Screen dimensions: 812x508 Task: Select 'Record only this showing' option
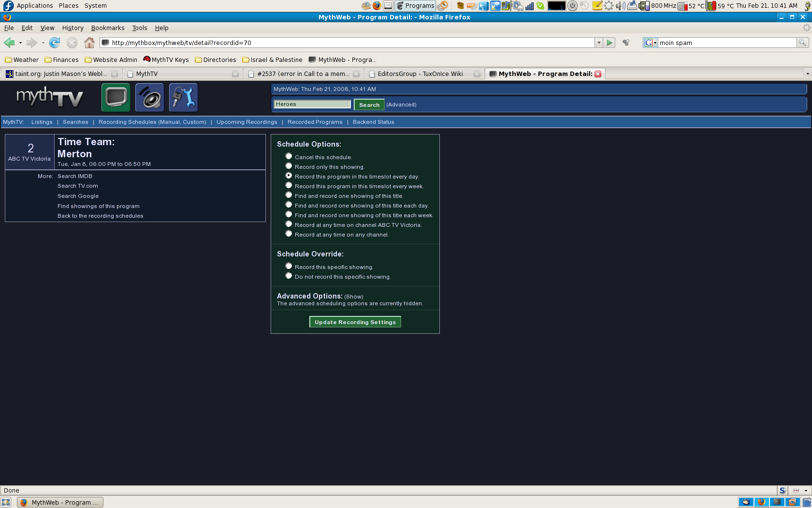(289, 166)
